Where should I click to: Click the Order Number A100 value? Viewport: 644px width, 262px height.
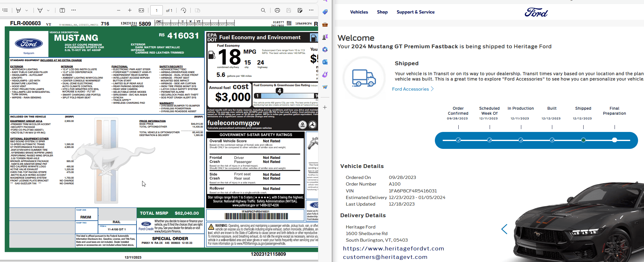[x=395, y=184]
